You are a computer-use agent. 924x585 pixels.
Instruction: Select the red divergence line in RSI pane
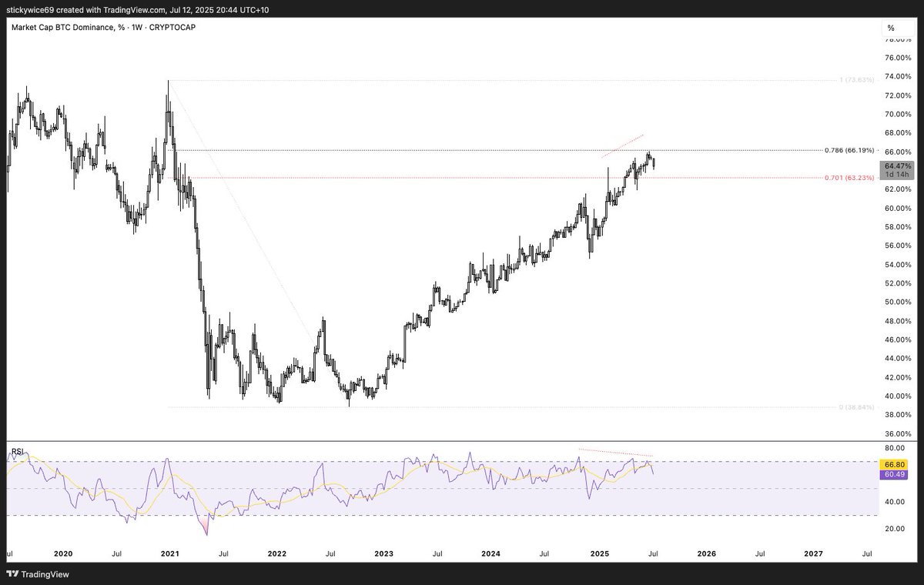point(616,453)
